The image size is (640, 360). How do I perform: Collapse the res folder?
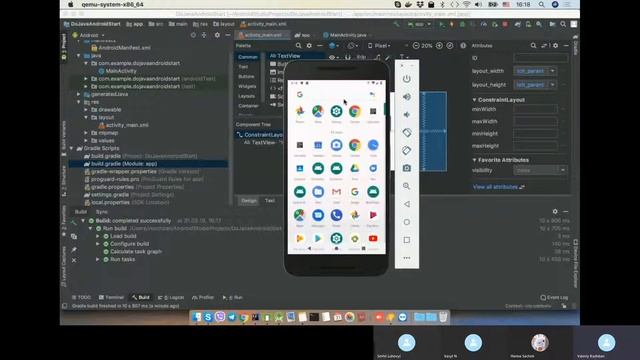tap(79, 102)
